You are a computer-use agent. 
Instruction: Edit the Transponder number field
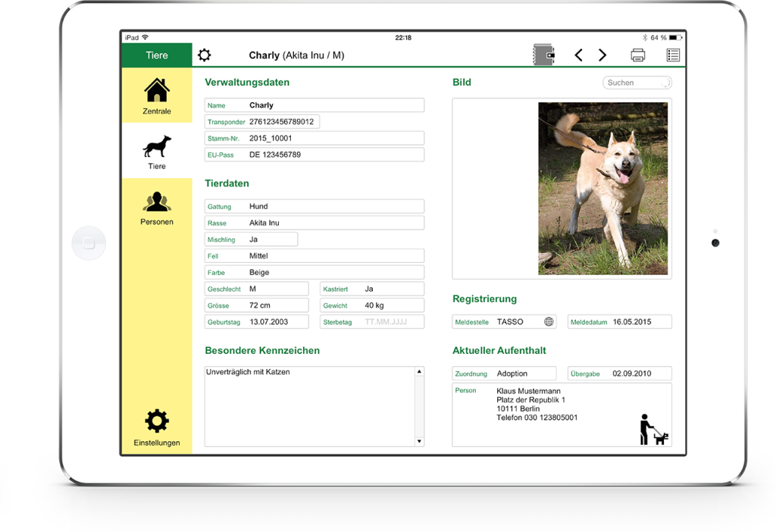[261, 122]
